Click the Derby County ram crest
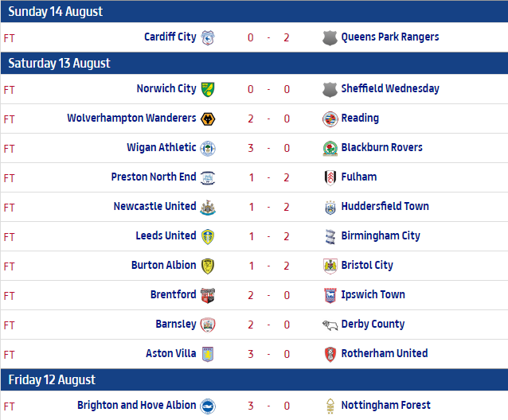The width and height of the screenshot is (508, 420). pos(330,325)
